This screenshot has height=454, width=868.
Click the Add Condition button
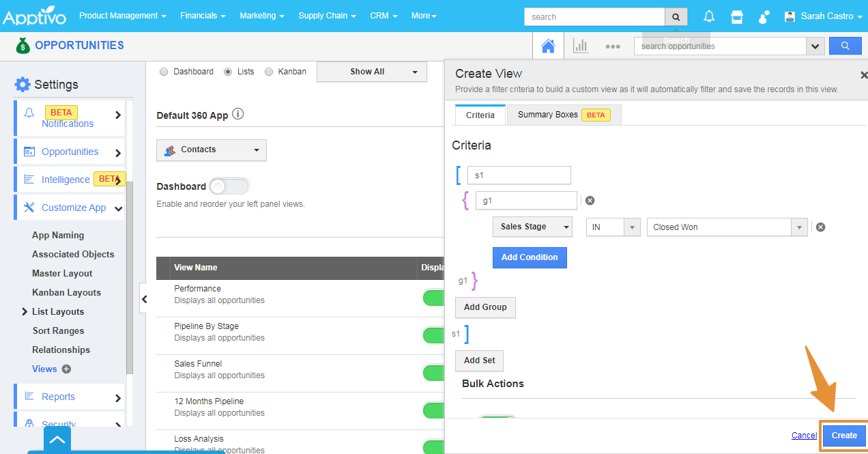(x=529, y=257)
